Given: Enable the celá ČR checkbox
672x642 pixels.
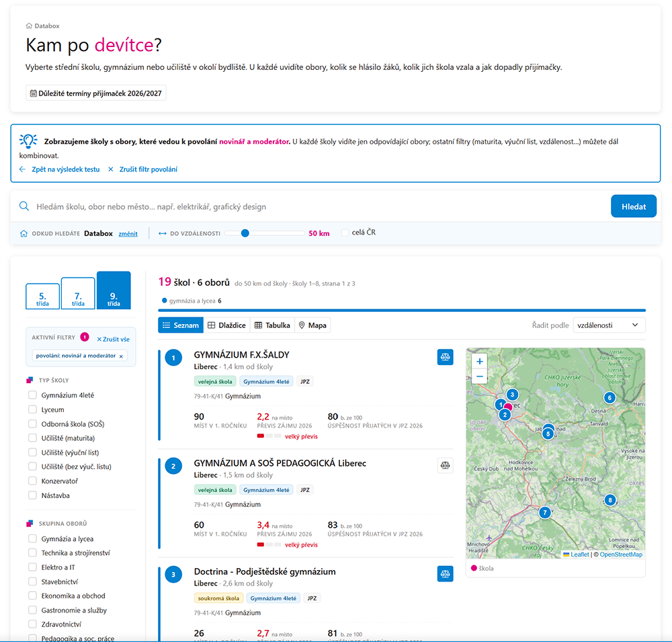Looking at the screenshot, I should click(345, 233).
